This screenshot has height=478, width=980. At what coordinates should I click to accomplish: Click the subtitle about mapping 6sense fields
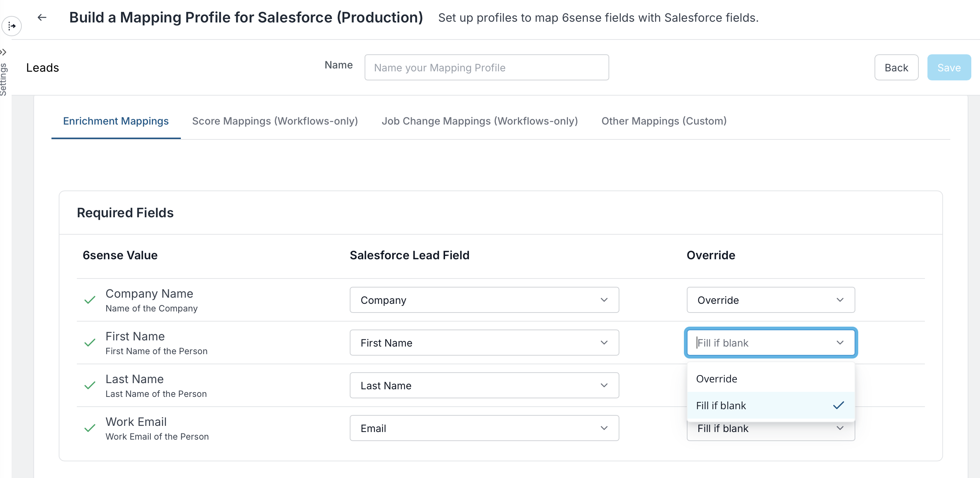tap(598, 18)
